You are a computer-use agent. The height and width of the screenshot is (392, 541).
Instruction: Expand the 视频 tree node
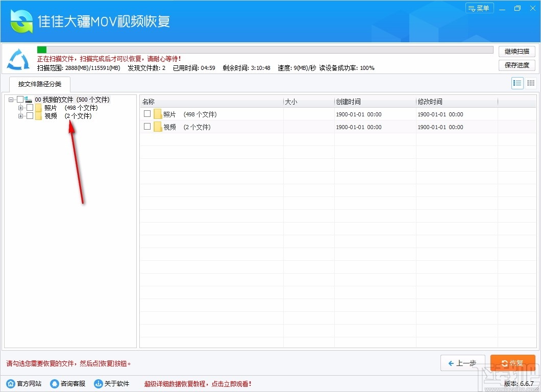click(x=20, y=115)
